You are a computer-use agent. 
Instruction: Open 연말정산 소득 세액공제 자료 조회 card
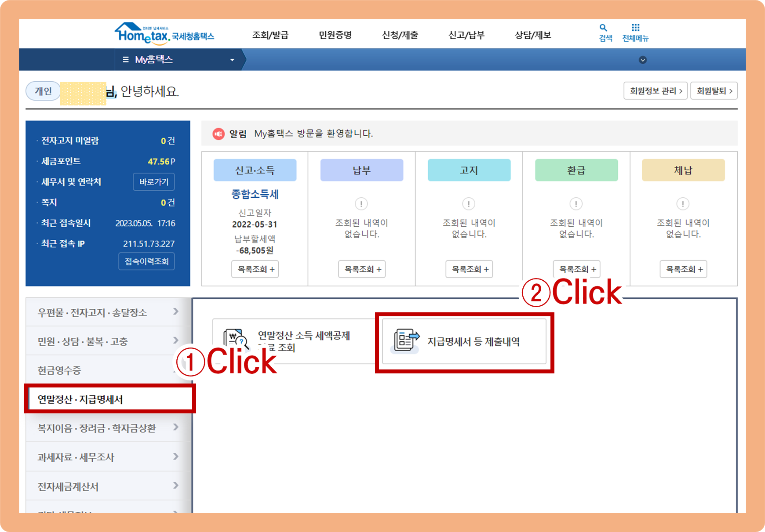tap(294, 341)
